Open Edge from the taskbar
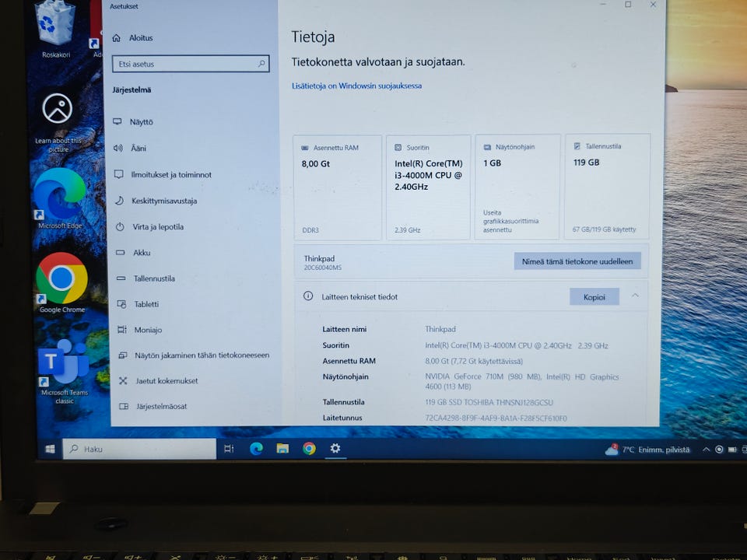Screen dimensions: 747x560 (256, 449)
